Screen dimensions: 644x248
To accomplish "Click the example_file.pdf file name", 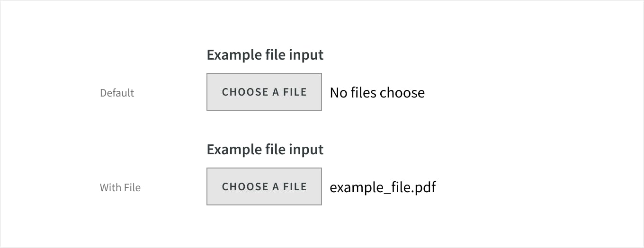I will [383, 187].
